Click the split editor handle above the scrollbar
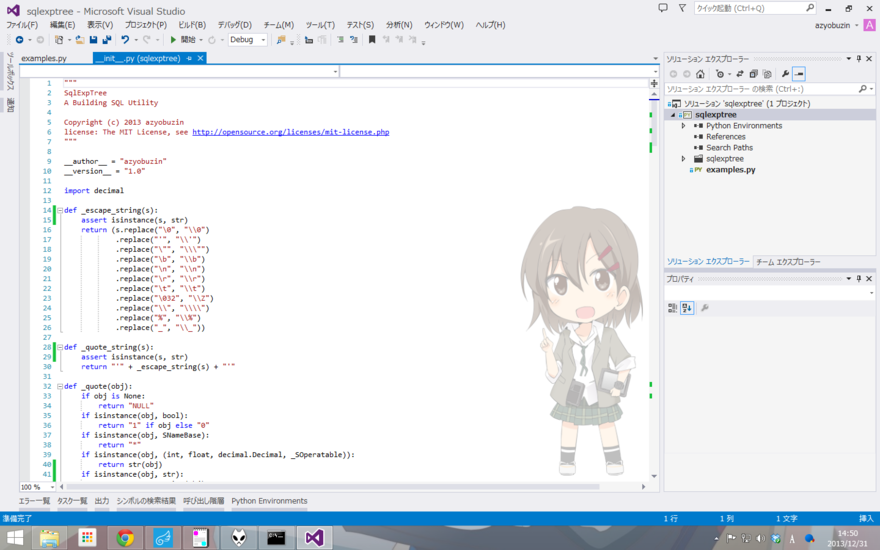This screenshot has width=880, height=550. tap(654, 83)
